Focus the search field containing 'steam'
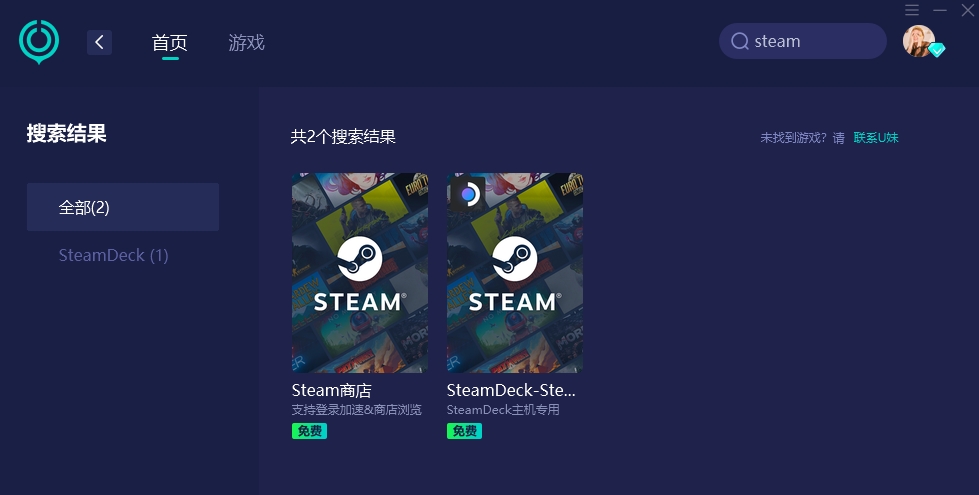Screen dimensions: 979x495 point(802,41)
